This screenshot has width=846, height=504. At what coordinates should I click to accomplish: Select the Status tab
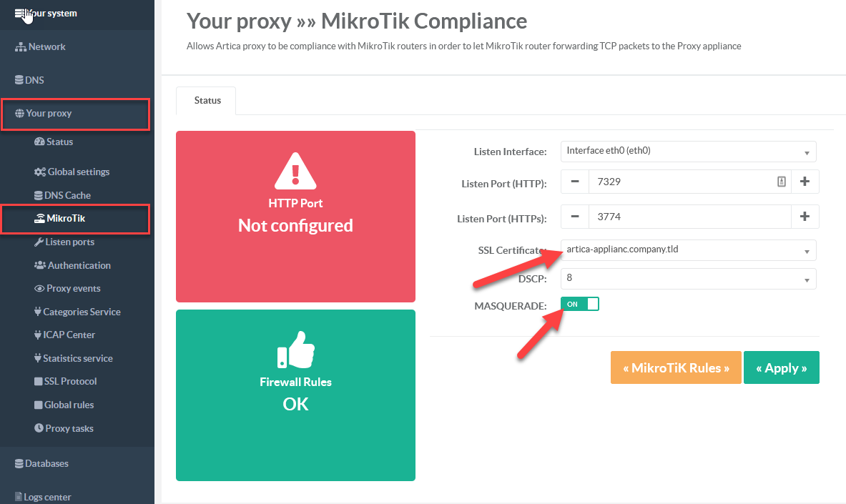coord(207,101)
